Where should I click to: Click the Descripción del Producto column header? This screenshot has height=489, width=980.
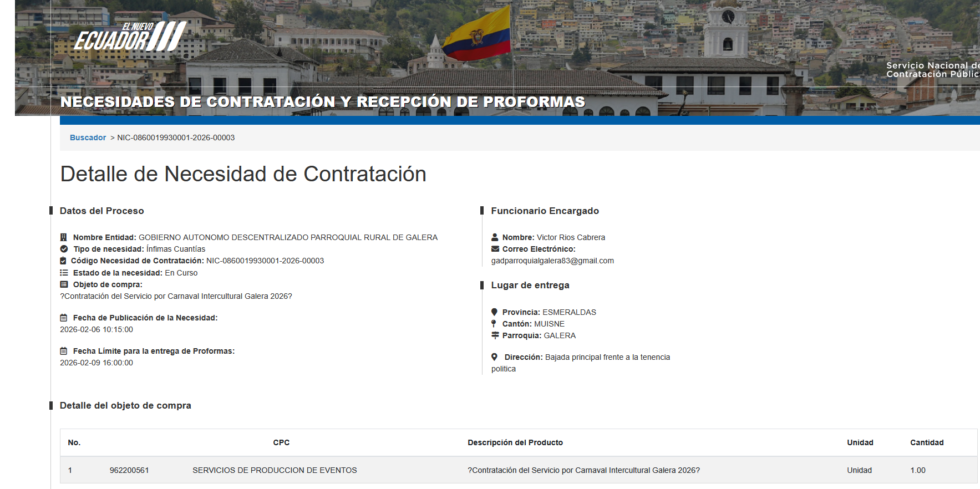[515, 442]
